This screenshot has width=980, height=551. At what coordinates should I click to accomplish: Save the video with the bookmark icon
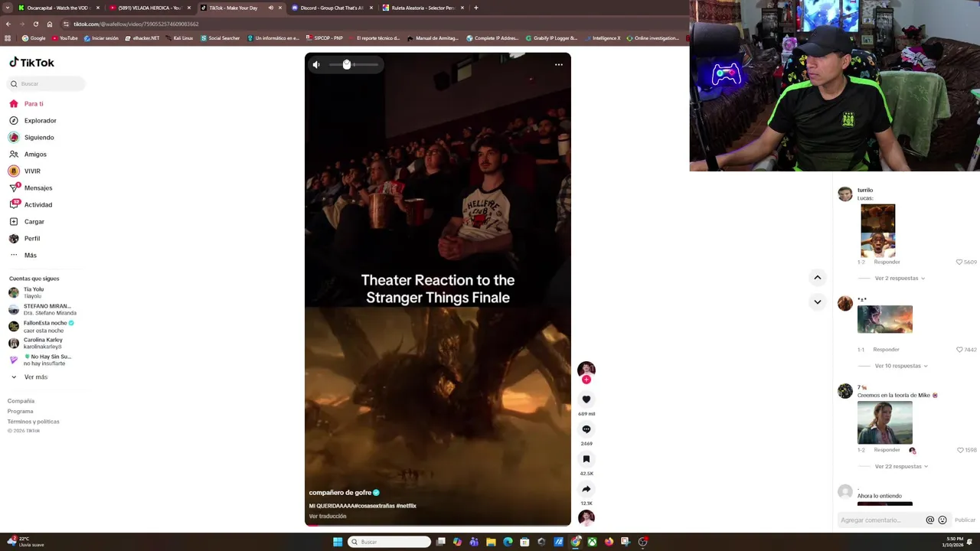pyautogui.click(x=586, y=459)
